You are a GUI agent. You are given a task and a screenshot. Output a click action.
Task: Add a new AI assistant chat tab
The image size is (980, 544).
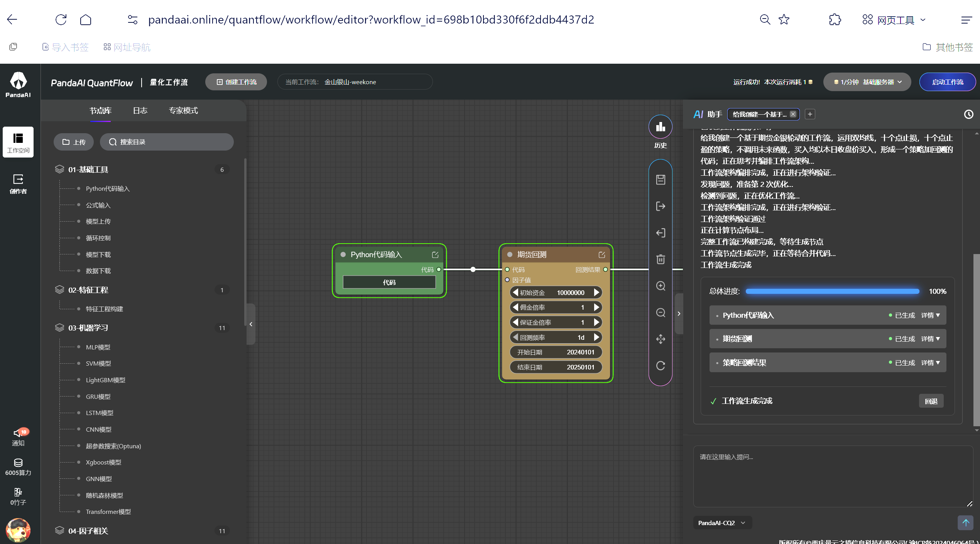coord(810,114)
